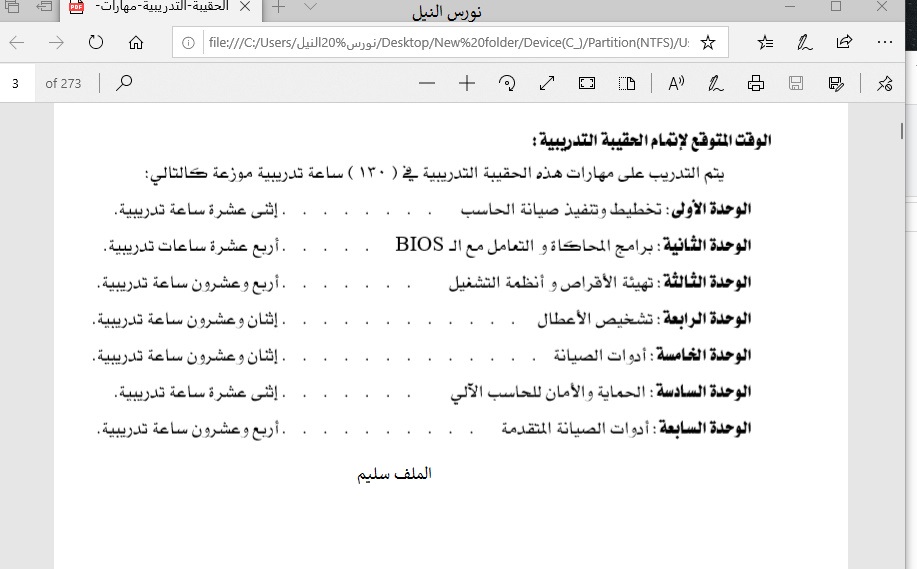Open a new tab with plus button
The width and height of the screenshot is (917, 569).
point(279,7)
